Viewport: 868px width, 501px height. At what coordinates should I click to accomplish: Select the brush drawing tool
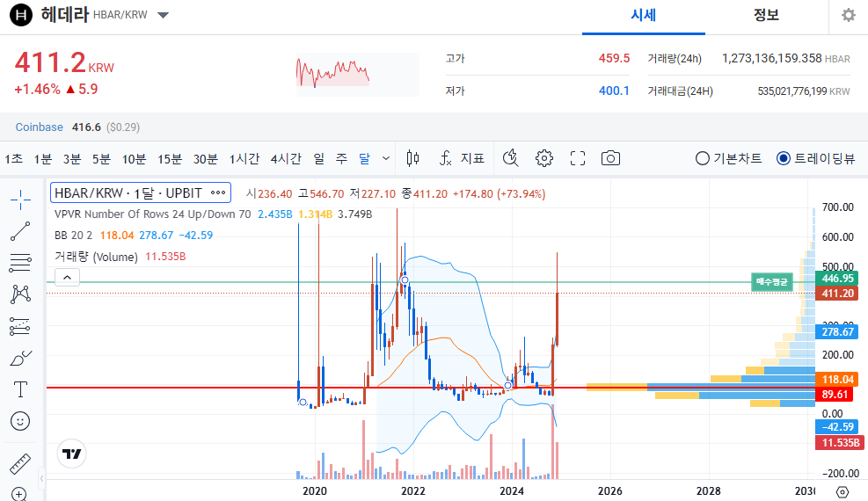click(20, 359)
